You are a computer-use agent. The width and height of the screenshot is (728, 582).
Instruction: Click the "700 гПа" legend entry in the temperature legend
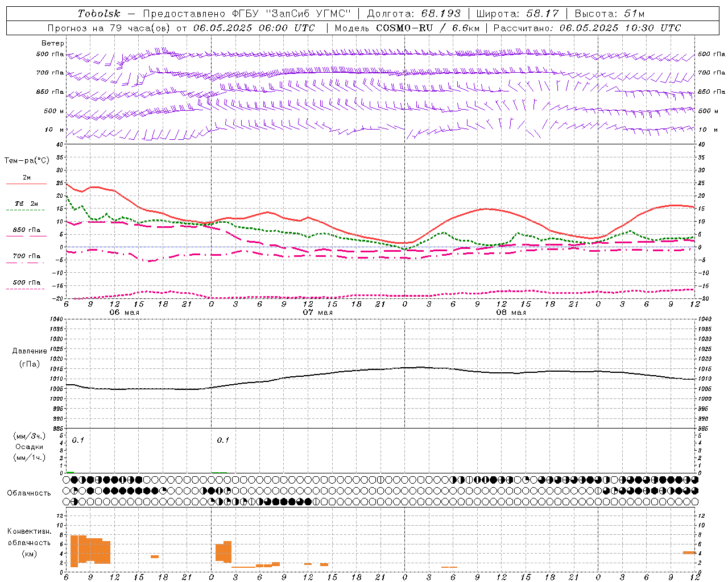coord(27,256)
